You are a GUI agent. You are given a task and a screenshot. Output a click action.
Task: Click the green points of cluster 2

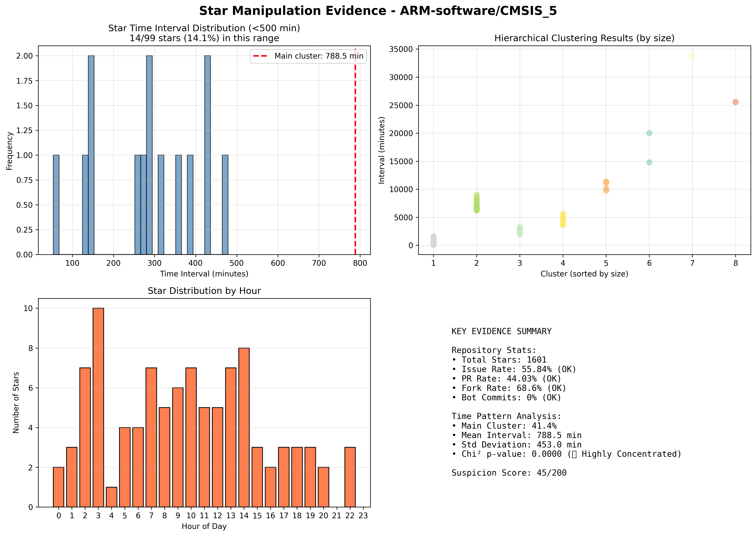[x=477, y=203]
